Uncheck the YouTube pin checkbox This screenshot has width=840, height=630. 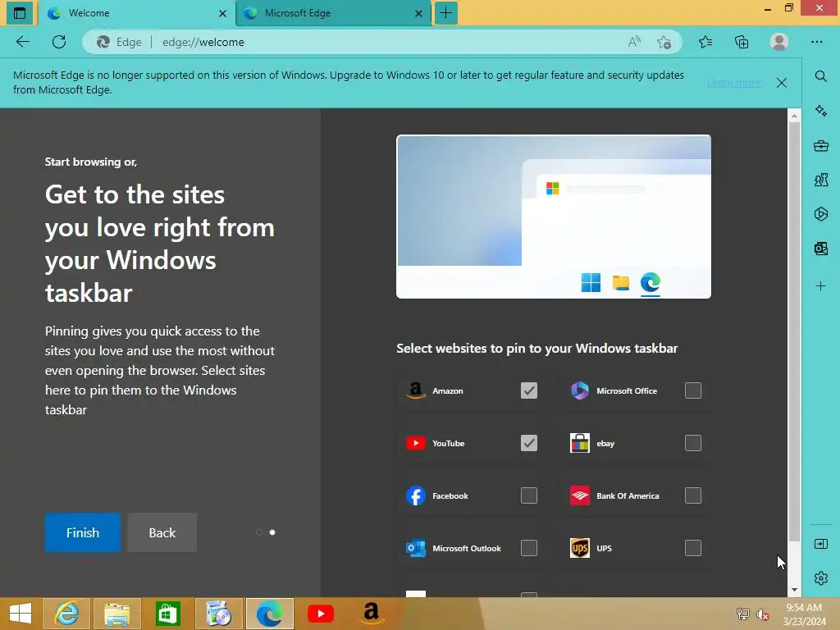(529, 443)
